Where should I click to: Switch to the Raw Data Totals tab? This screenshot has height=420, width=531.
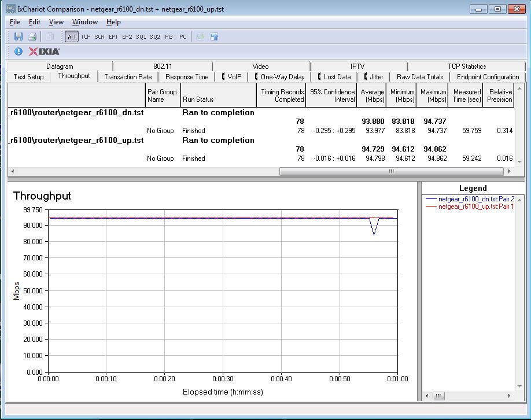(x=420, y=77)
